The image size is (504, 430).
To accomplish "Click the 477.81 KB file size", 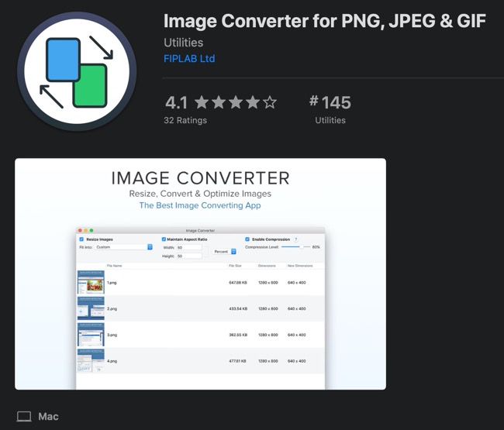I will coord(237,361).
